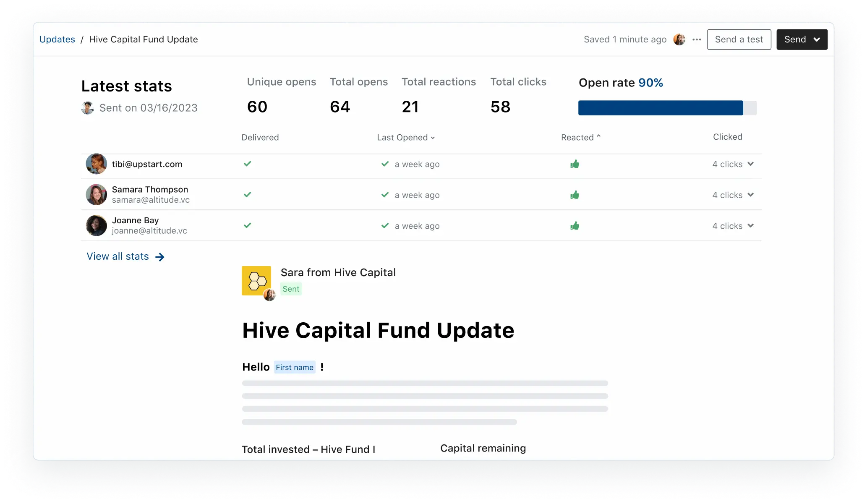Open View all stats link
Screen dimensions: 867x504
(x=125, y=256)
